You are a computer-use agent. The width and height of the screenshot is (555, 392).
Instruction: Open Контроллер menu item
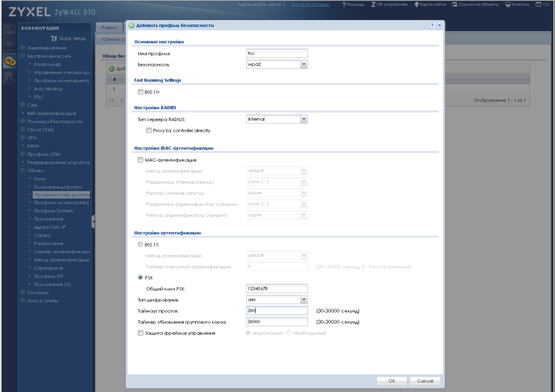pos(47,64)
